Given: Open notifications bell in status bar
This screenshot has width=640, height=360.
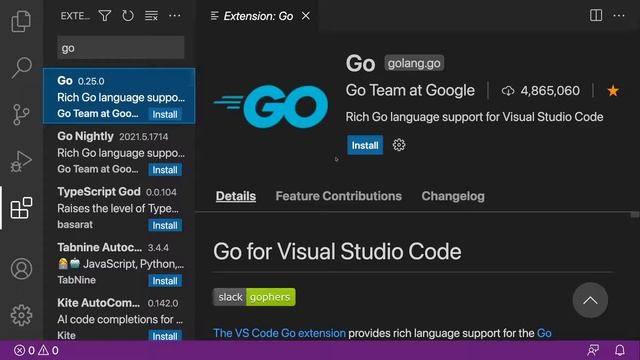Looking at the screenshot, I should [x=620, y=350].
